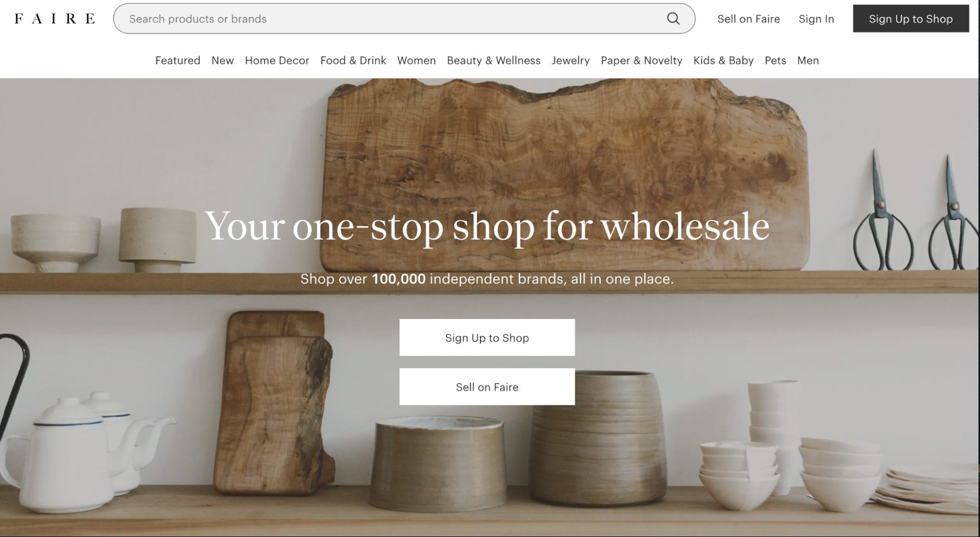Screen dimensions: 980x537
Task: Browse the Home Decor category
Action: (x=277, y=60)
